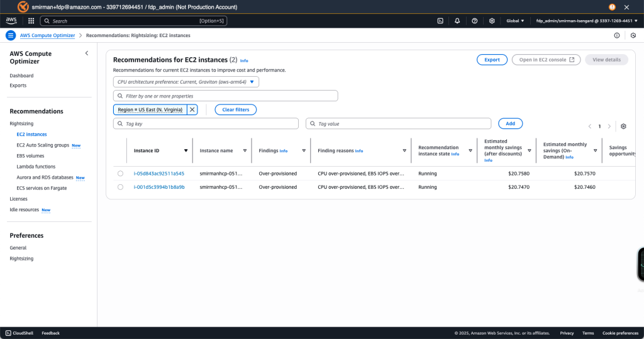This screenshot has width=644, height=339.
Task: Sort by Findings column arrow
Action: coord(304,151)
